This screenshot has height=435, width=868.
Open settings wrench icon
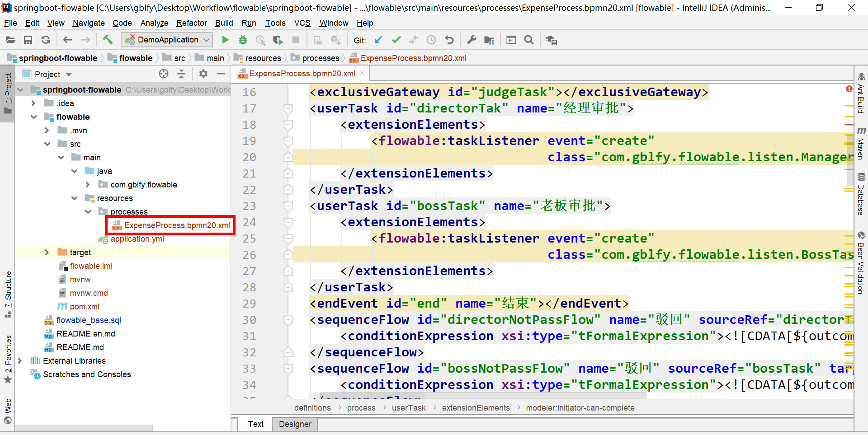pyautogui.click(x=472, y=40)
